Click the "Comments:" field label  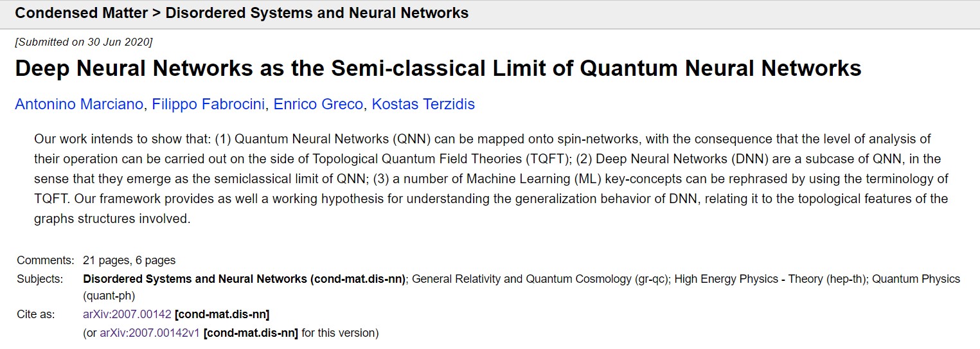(x=46, y=260)
